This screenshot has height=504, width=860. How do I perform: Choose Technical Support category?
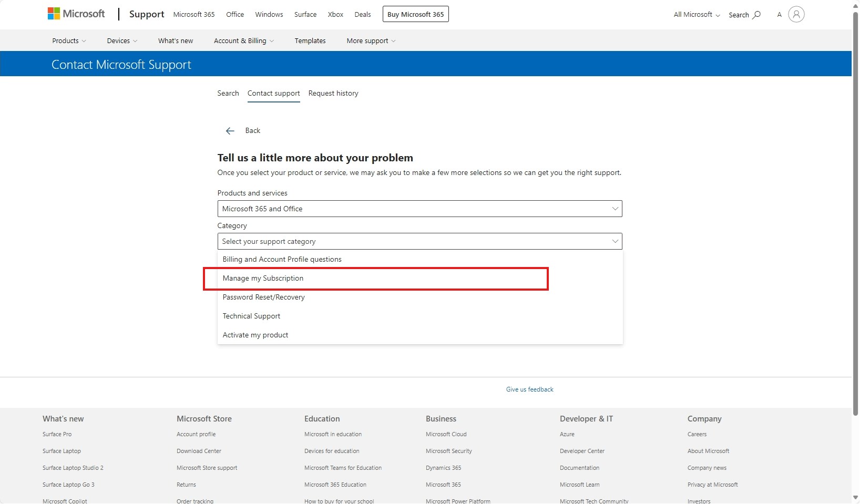[420, 316]
